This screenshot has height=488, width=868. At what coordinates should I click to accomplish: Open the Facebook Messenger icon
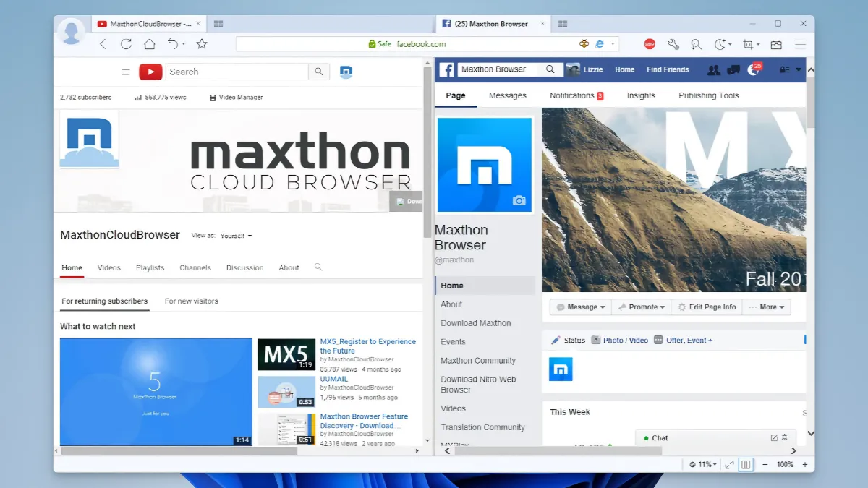tap(733, 69)
